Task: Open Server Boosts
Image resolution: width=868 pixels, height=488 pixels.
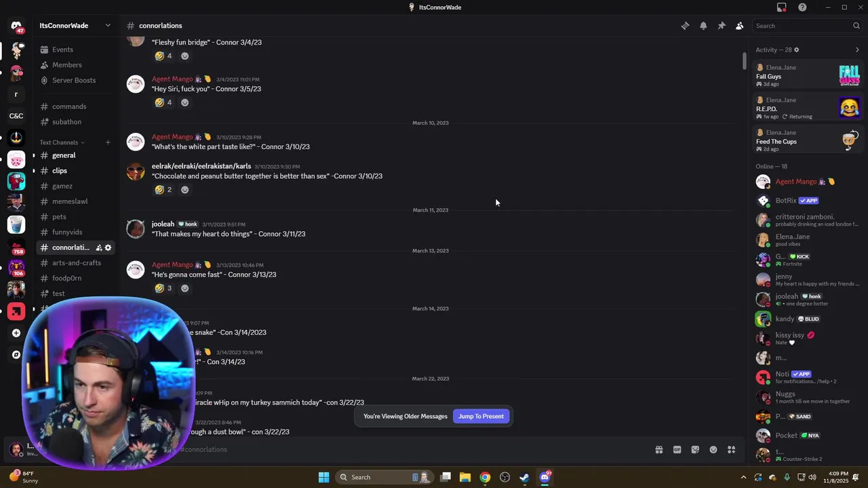Action: (75, 80)
